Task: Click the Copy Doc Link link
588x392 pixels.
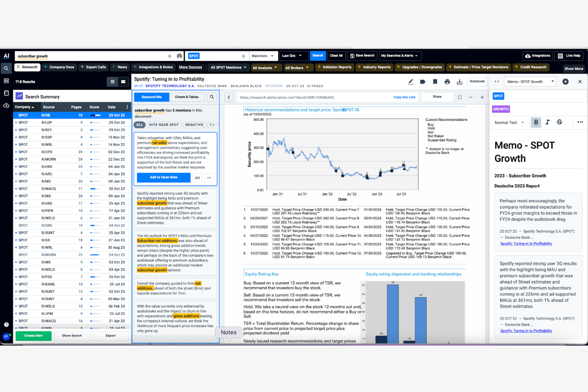Action: tap(404, 97)
